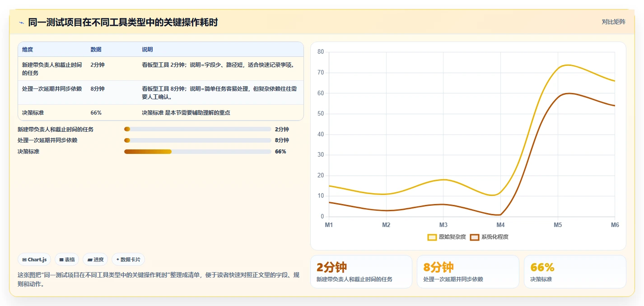This screenshot has width=644, height=306.
Task: Toggle the 系统化程度 legend item
Action: click(x=489, y=237)
